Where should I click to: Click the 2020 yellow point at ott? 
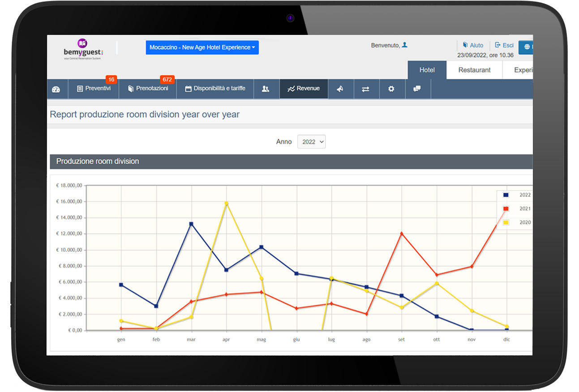[x=437, y=283]
